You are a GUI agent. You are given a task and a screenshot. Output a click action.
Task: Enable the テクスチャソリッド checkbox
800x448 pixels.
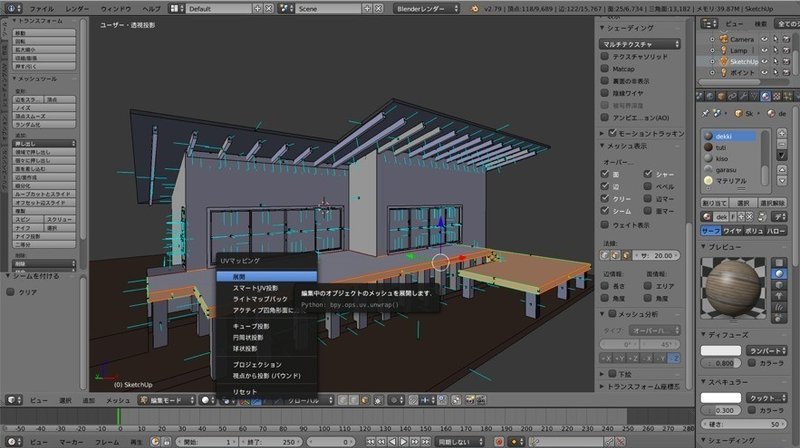(x=605, y=56)
